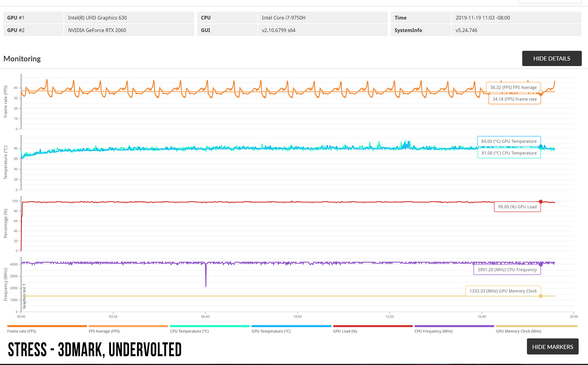Select the 81.00 CPU Temperature marker tooltip

coord(509,153)
